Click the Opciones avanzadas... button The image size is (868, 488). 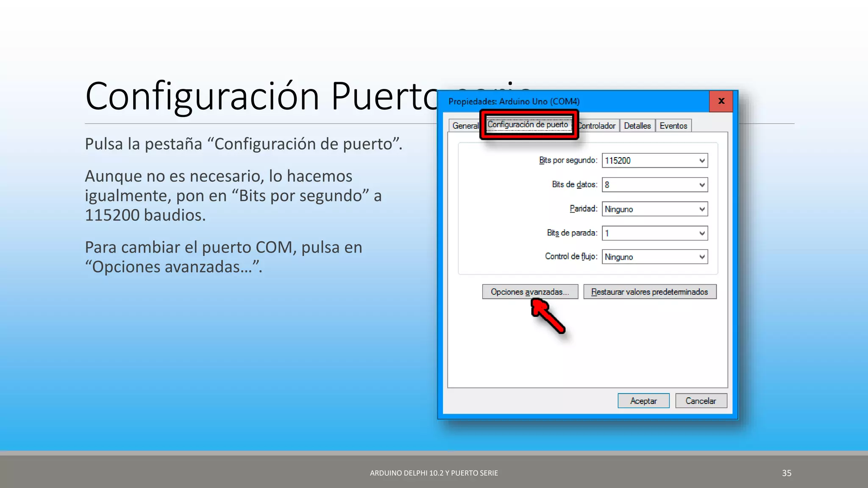click(x=530, y=292)
